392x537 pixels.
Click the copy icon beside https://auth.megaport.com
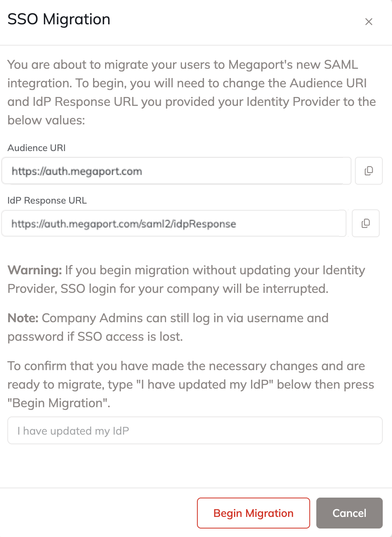(368, 171)
